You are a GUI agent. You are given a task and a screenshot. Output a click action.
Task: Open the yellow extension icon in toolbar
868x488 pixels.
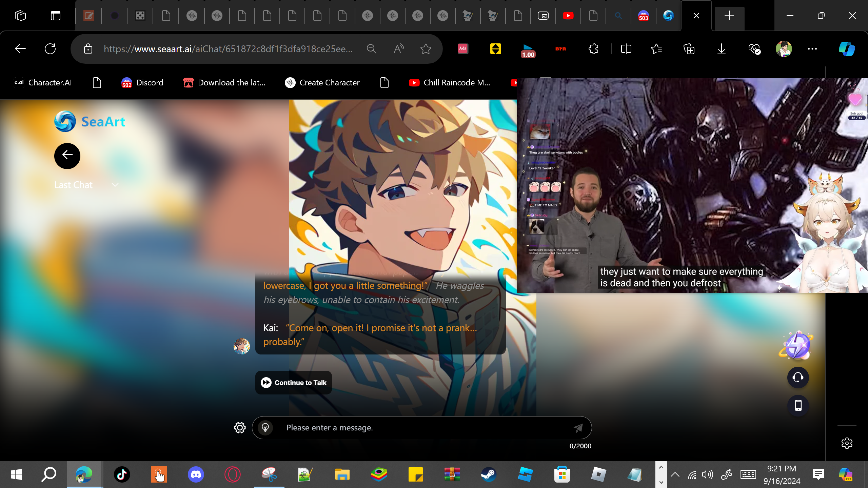(x=496, y=49)
